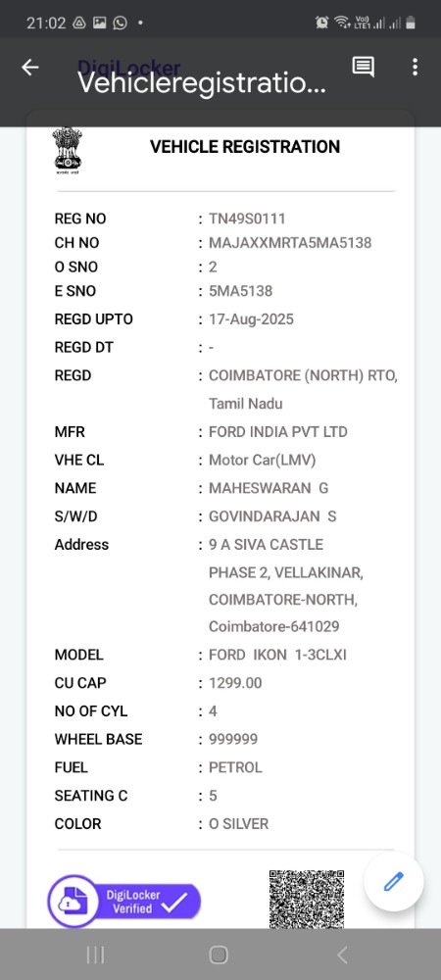
Task: Tap Android home navigation button
Action: pos(219,955)
